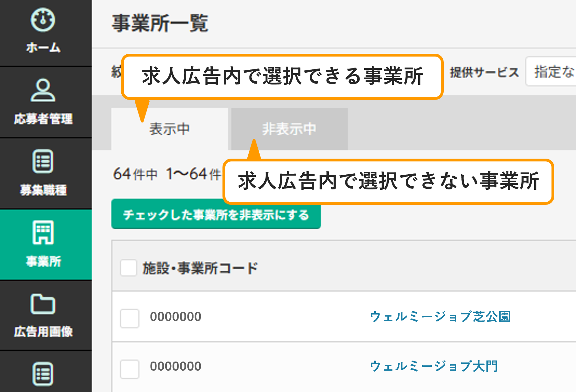Switch to the 非表示中 tab
The height and width of the screenshot is (392, 576).
[288, 128]
